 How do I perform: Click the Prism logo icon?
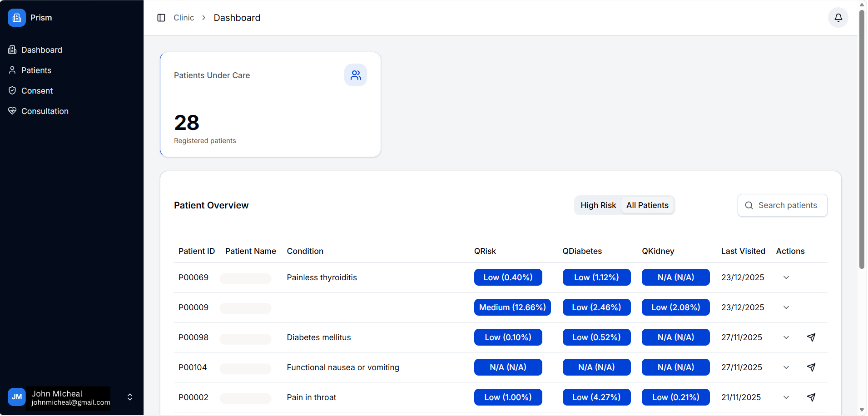(17, 18)
